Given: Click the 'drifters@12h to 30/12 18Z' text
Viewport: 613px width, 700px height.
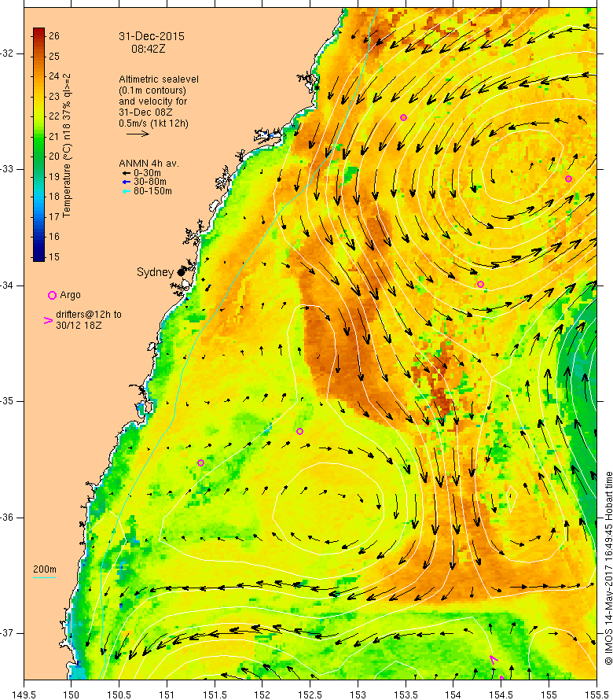Looking at the screenshot, I should [89, 320].
